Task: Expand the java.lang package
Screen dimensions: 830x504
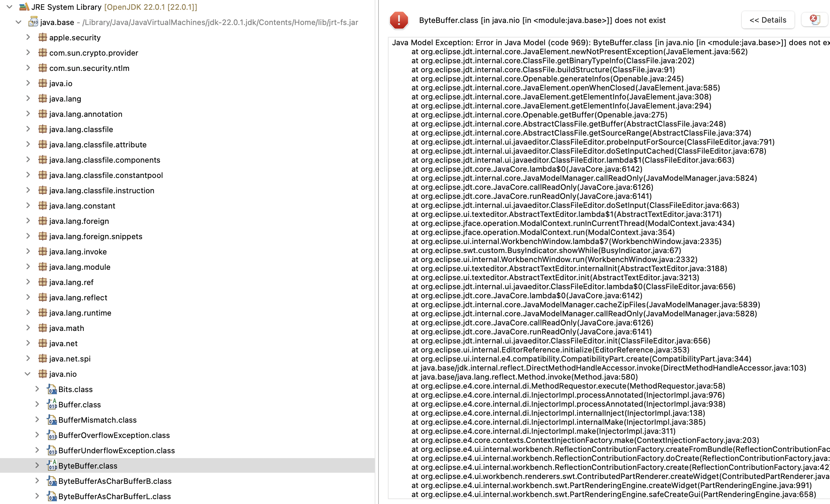Action: (x=28, y=99)
